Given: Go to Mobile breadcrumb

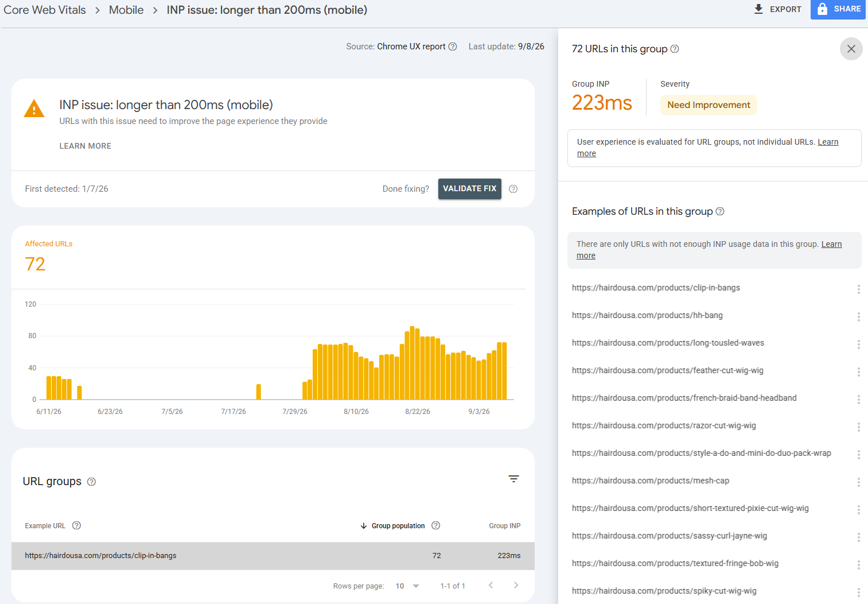Looking at the screenshot, I should [126, 10].
